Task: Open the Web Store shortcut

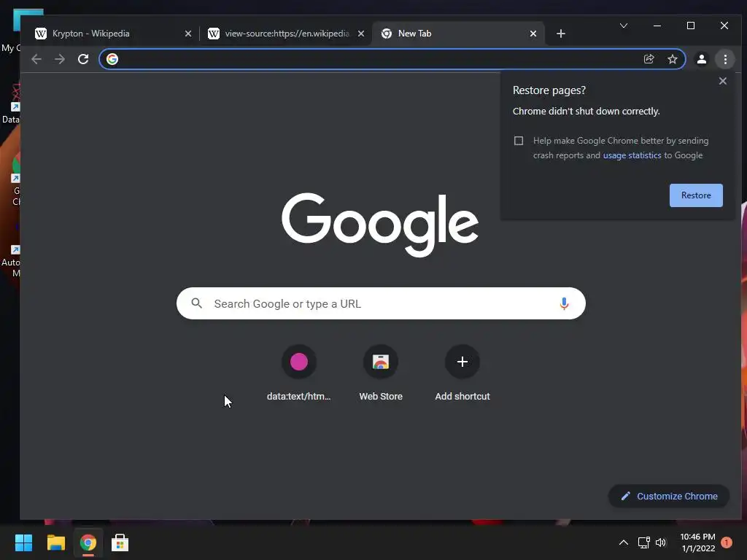Action: coord(381,373)
